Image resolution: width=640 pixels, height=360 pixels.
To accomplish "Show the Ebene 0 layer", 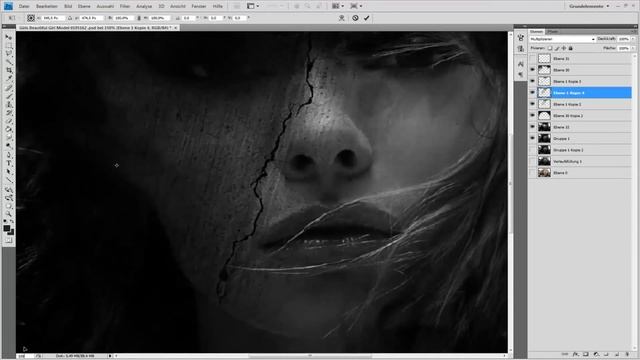I will coord(532,173).
